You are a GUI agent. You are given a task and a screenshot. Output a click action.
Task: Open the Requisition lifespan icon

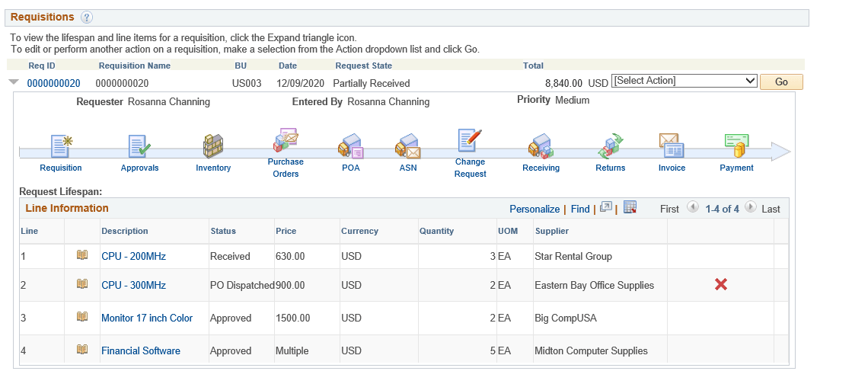click(x=61, y=146)
